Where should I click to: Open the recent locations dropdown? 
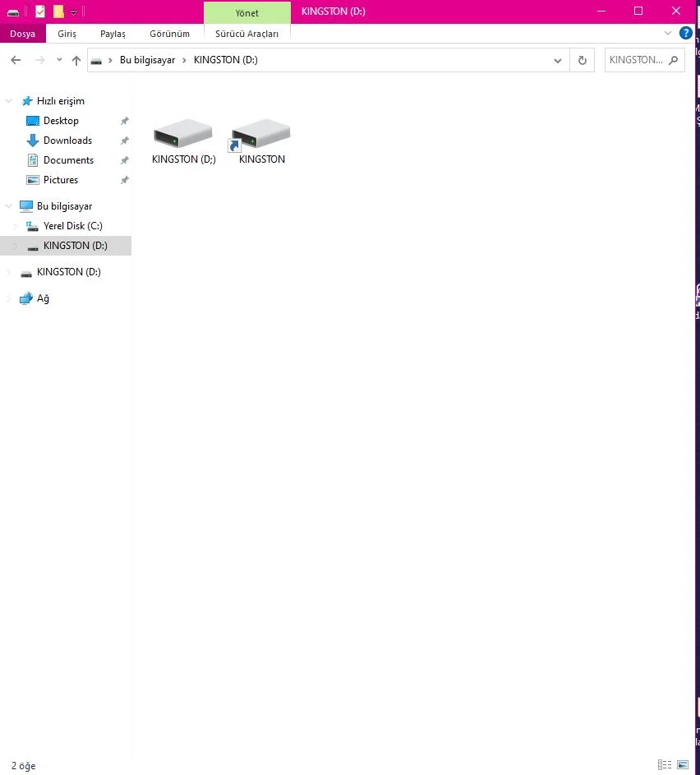[59, 60]
